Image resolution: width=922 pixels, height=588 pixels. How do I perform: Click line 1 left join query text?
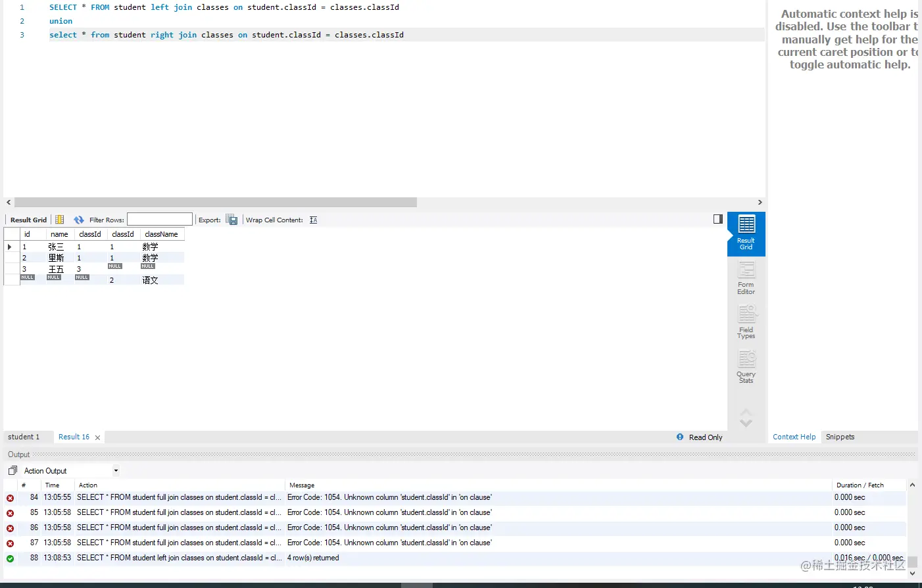pos(224,7)
